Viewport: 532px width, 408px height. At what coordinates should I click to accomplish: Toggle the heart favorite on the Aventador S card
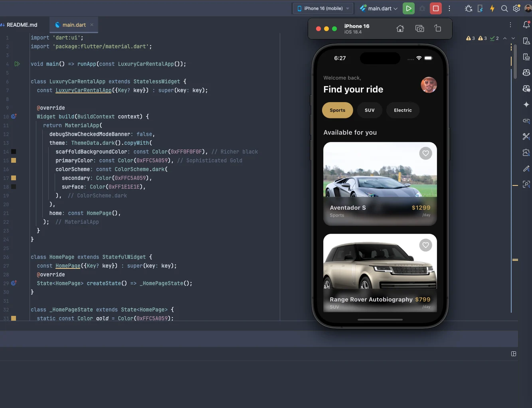click(425, 153)
